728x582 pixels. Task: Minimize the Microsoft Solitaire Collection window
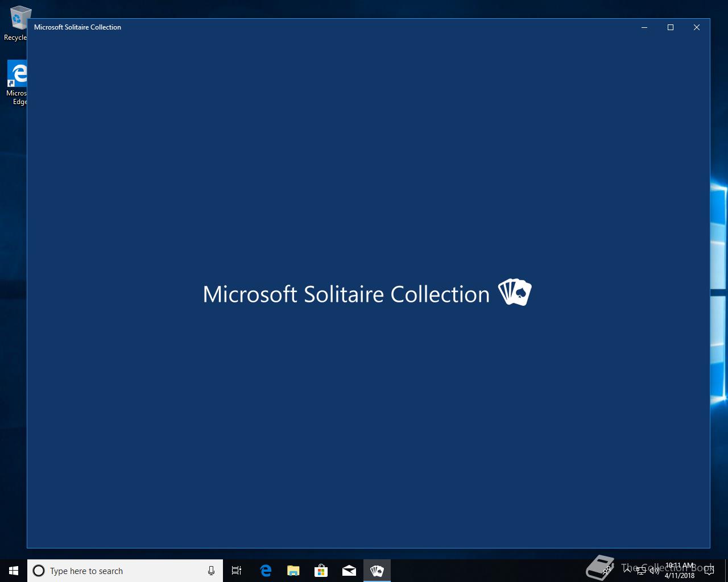(x=644, y=27)
